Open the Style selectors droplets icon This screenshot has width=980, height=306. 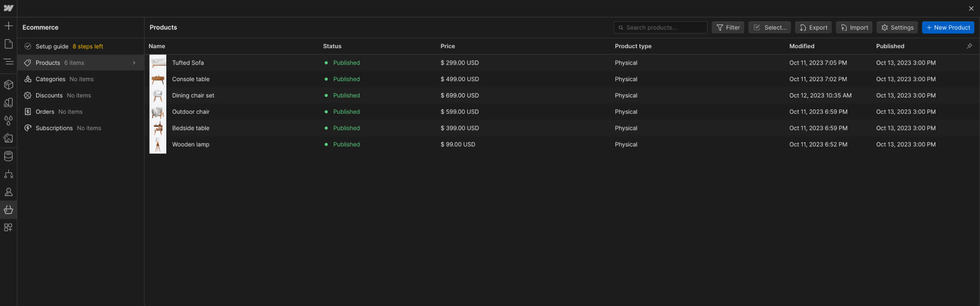click(x=8, y=120)
